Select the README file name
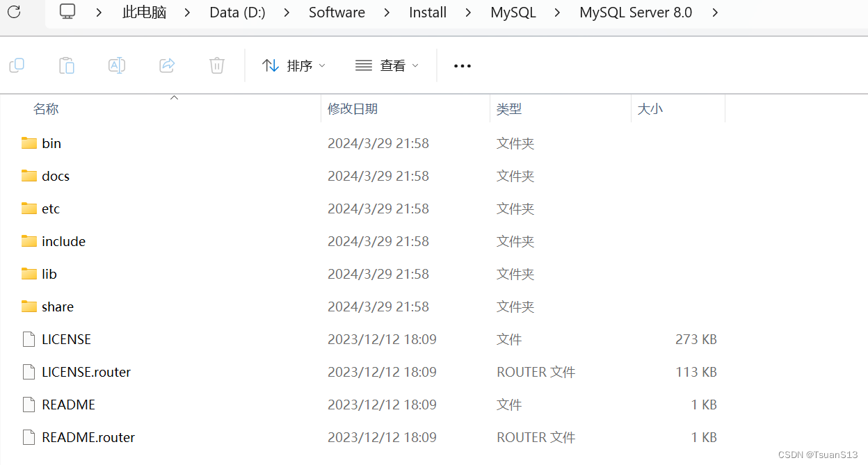This screenshot has height=465, width=868. pyautogui.click(x=68, y=405)
